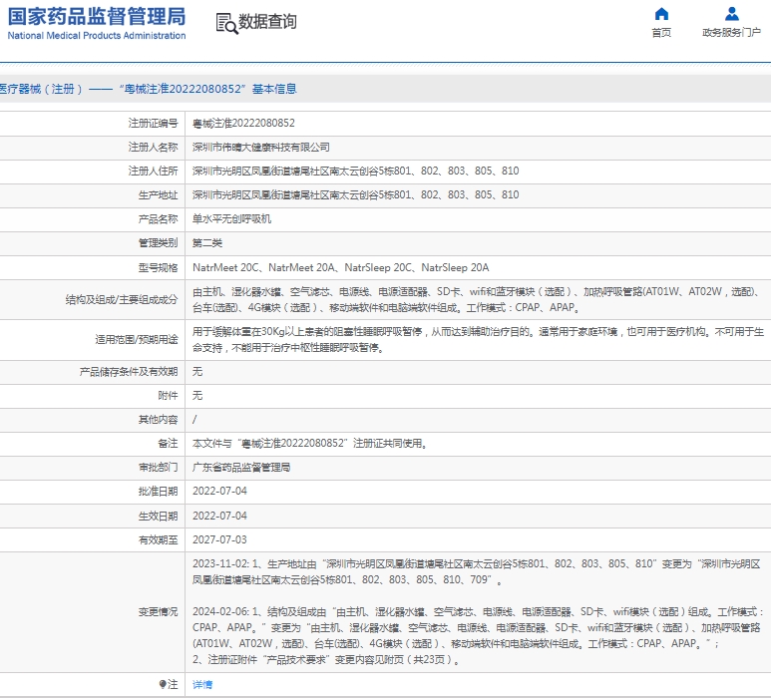Click product name 单水平无创呼吸机
The image size is (771, 700).
(x=231, y=218)
